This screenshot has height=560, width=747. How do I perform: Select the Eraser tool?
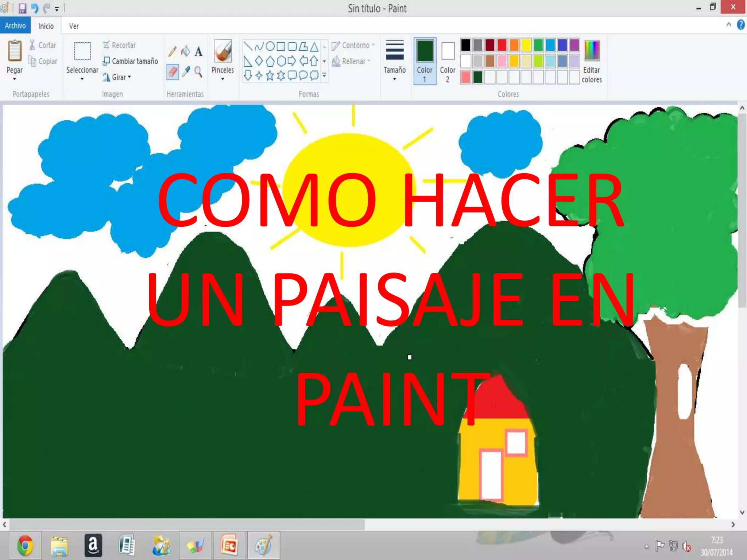pyautogui.click(x=173, y=72)
